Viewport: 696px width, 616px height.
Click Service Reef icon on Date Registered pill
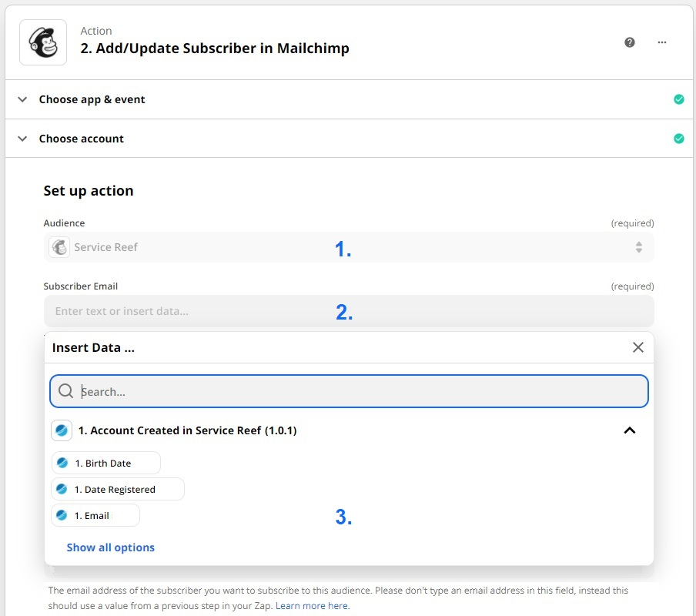point(62,489)
